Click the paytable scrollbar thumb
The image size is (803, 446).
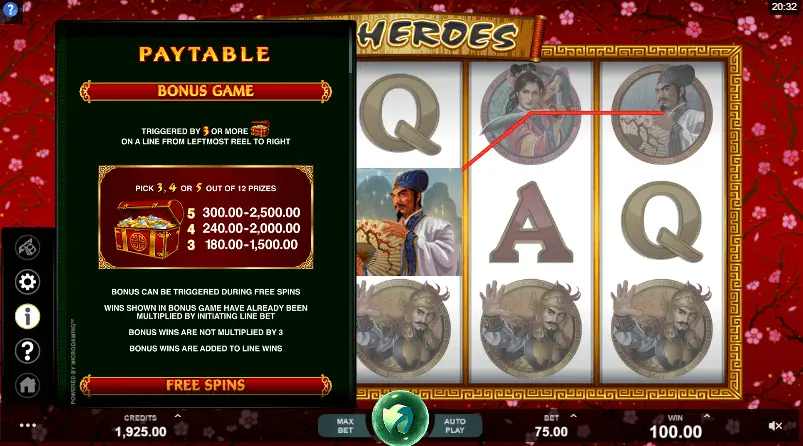click(351, 50)
